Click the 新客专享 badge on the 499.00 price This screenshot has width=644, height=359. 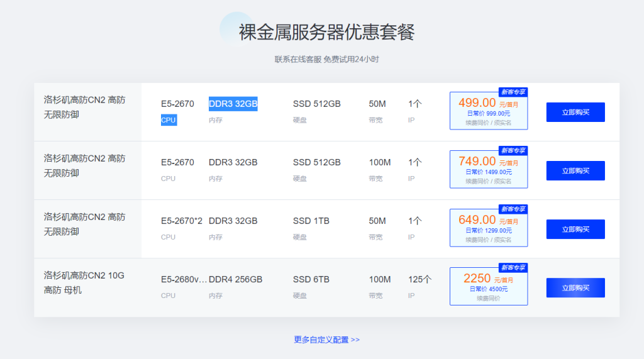(x=513, y=92)
